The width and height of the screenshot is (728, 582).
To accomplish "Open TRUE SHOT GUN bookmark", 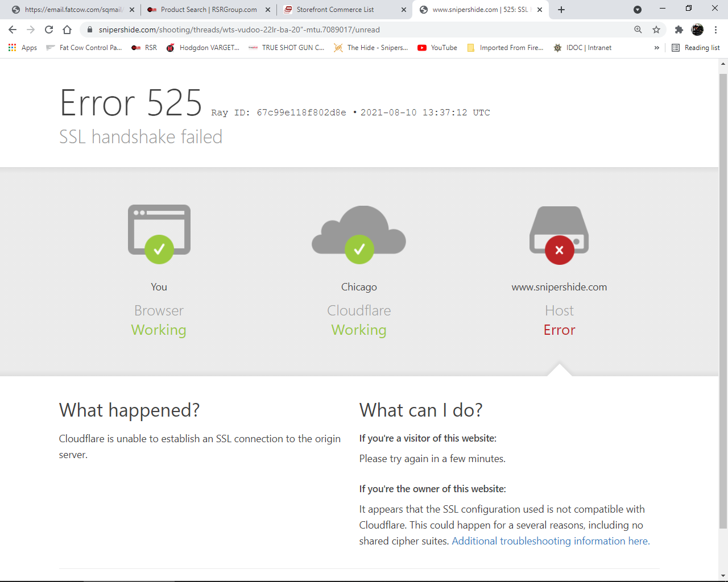I will (x=287, y=48).
